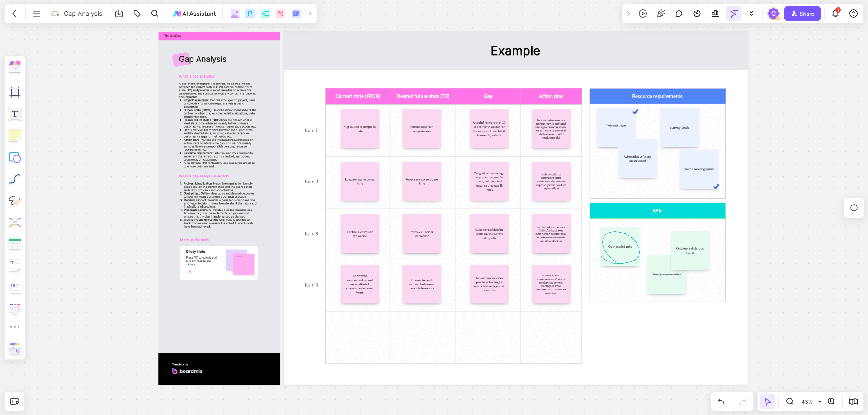Collapse the top-left plugin shortcuts bar

pyautogui.click(x=311, y=14)
